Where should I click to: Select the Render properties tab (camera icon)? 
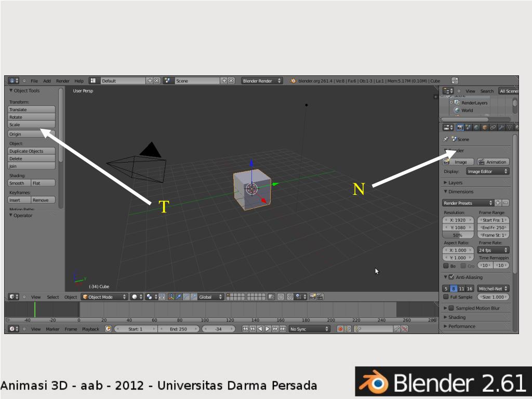460,128
